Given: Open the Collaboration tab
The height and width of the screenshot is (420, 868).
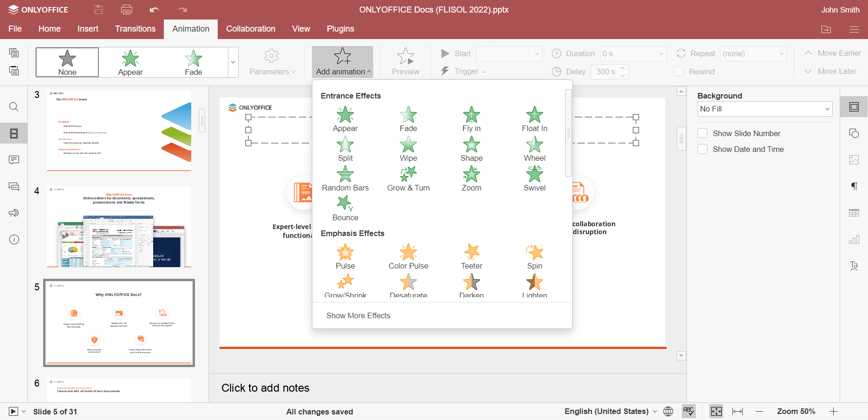Looking at the screenshot, I should click(251, 29).
